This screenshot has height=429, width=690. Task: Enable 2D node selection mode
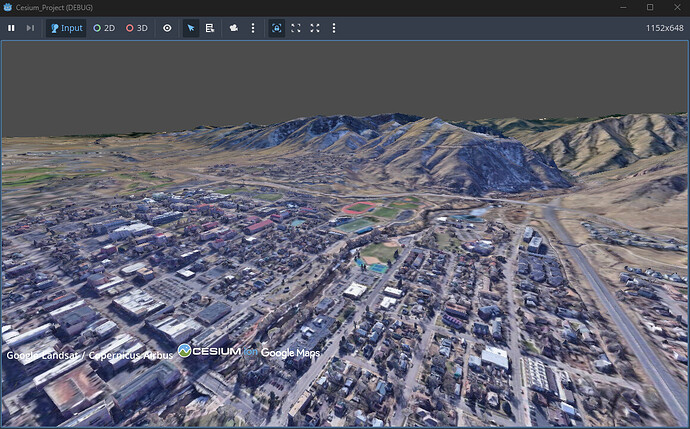pos(104,28)
